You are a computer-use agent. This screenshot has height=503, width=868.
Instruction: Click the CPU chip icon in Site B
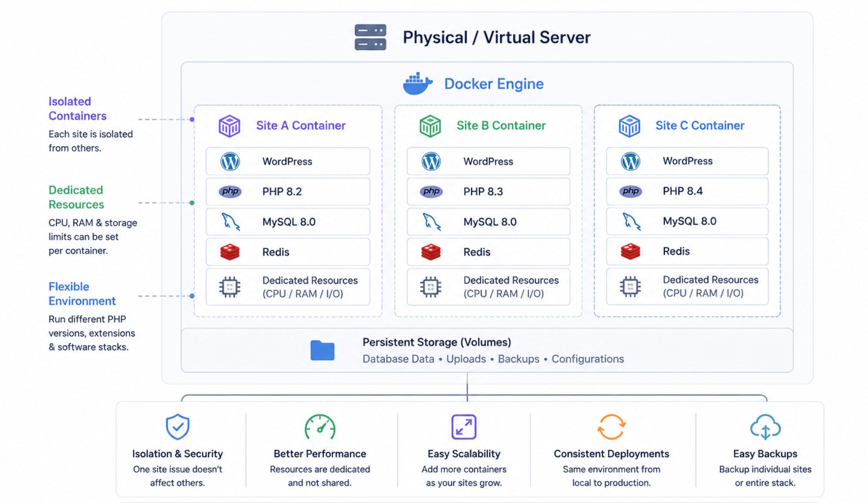tap(431, 287)
